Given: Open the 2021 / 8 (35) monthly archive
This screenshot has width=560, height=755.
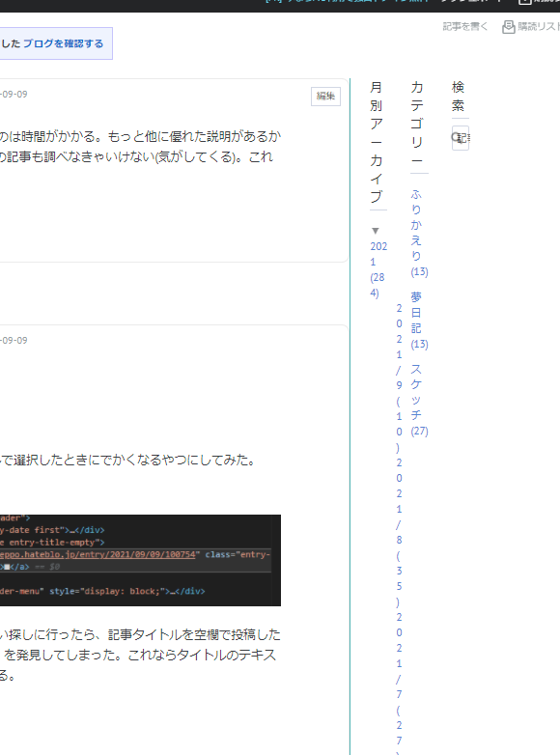Looking at the screenshot, I should coord(399,533).
